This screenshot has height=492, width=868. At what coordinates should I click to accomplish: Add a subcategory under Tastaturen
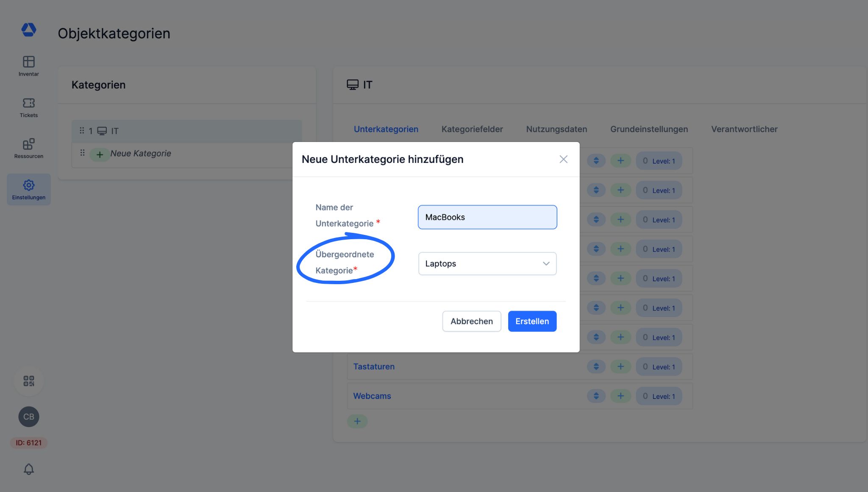(x=620, y=366)
